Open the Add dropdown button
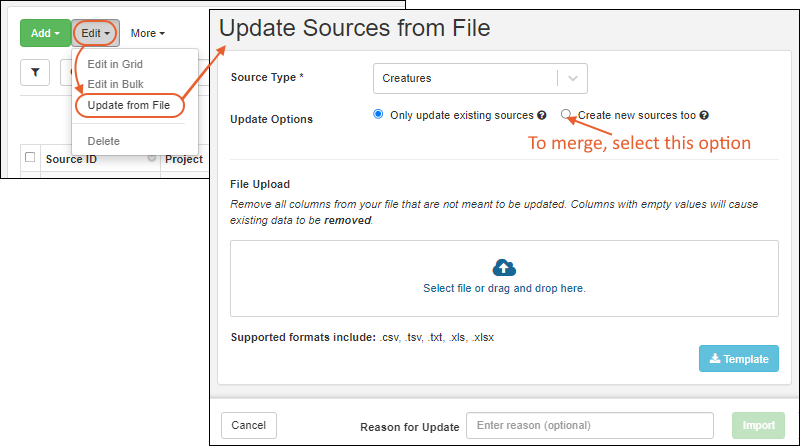Image resolution: width=800 pixels, height=446 pixels. pyautogui.click(x=45, y=33)
